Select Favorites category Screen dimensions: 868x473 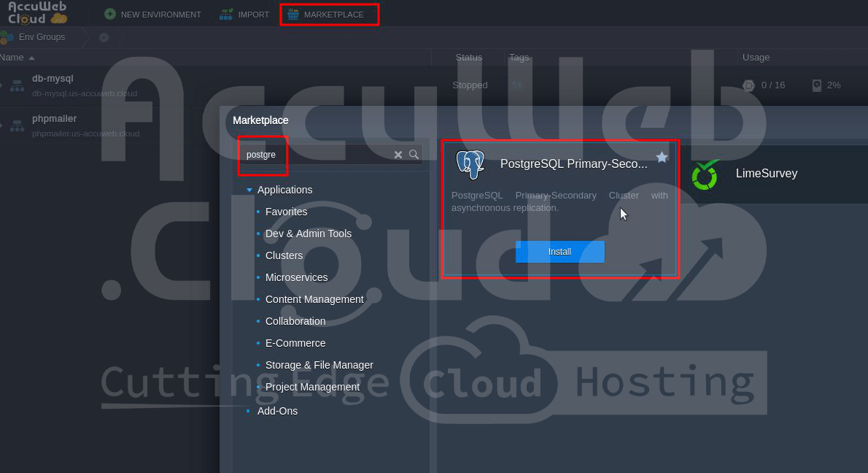pos(286,212)
